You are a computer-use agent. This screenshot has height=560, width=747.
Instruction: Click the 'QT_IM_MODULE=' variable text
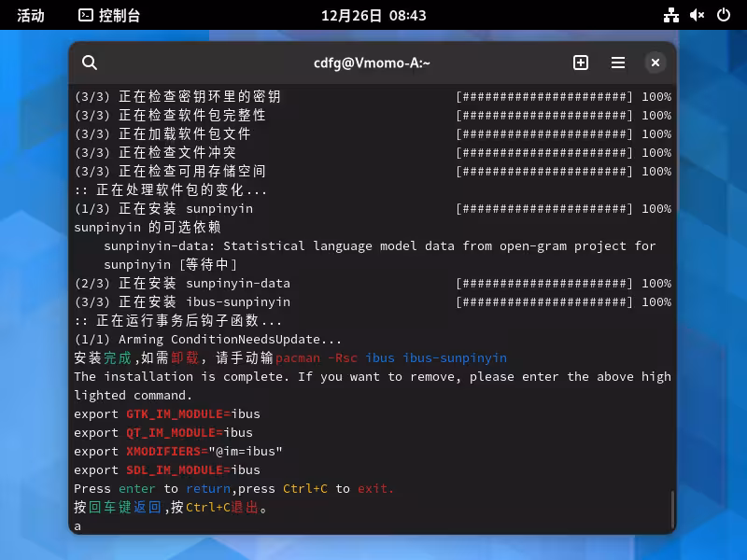[175, 433]
